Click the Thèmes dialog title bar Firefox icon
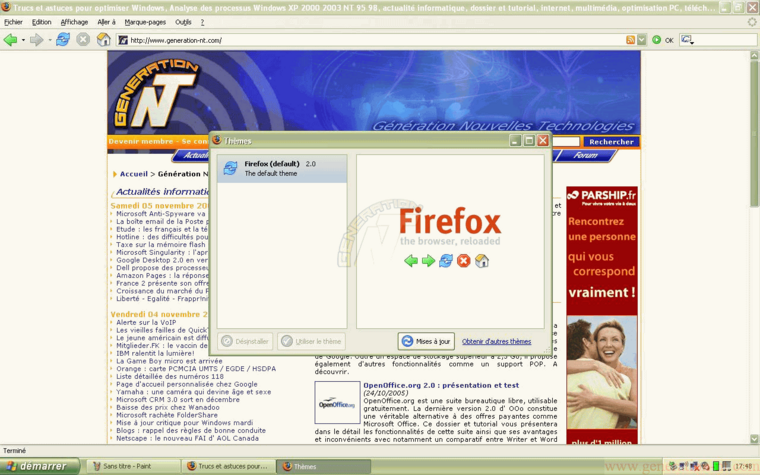 tap(217, 140)
